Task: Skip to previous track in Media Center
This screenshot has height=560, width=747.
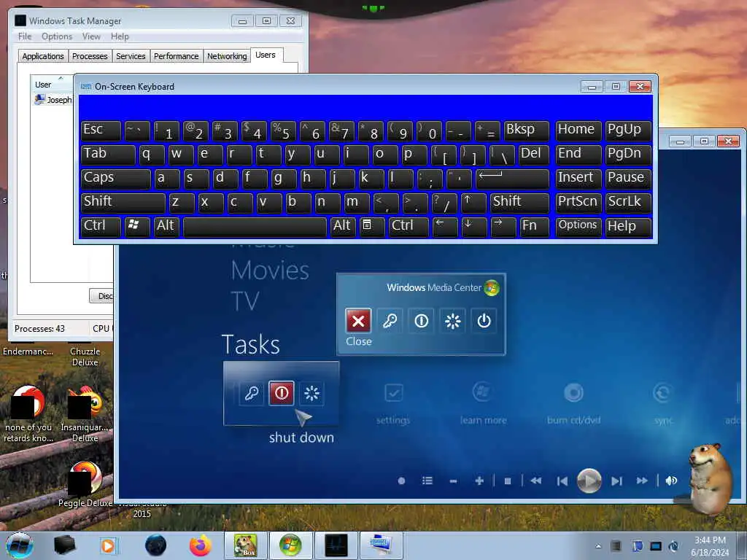Action: tap(562, 481)
